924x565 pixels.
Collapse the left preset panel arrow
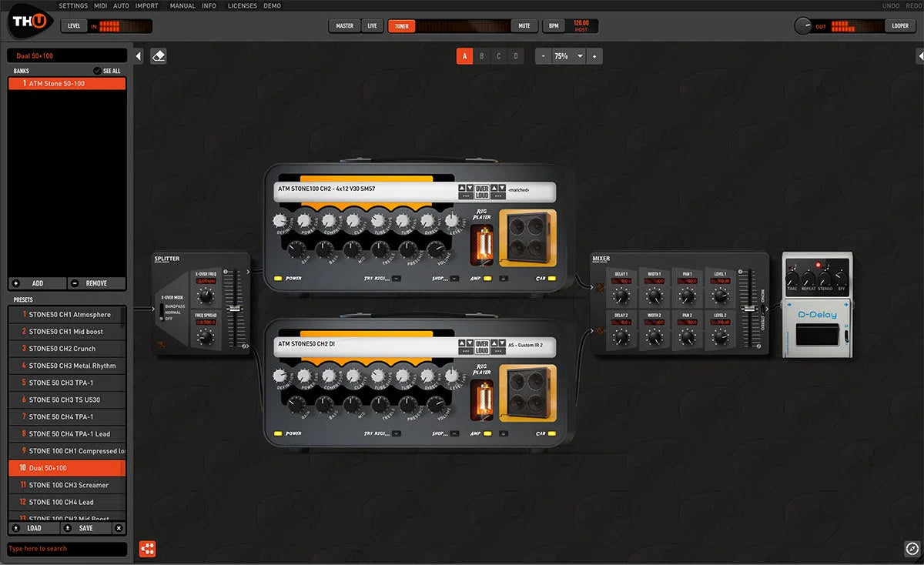(x=139, y=56)
